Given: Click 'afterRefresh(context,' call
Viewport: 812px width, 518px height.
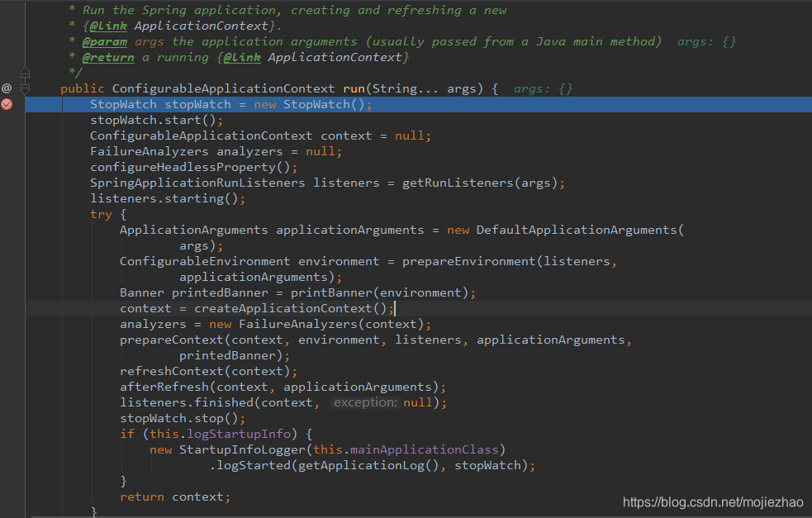Looking at the screenshot, I should (197, 387).
